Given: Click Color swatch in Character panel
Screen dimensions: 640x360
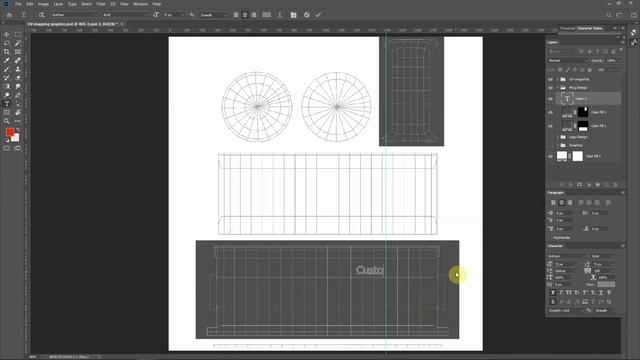Looking at the screenshot, I should 606,284.
